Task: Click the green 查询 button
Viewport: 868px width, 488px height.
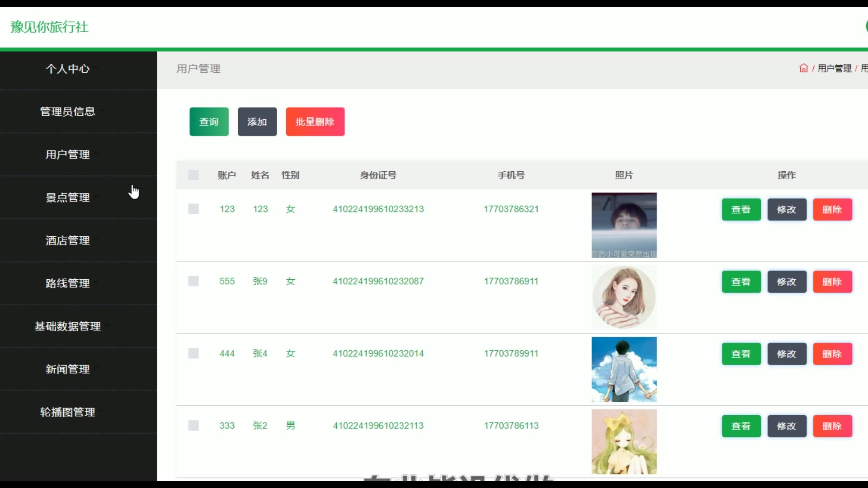Action: tap(209, 122)
